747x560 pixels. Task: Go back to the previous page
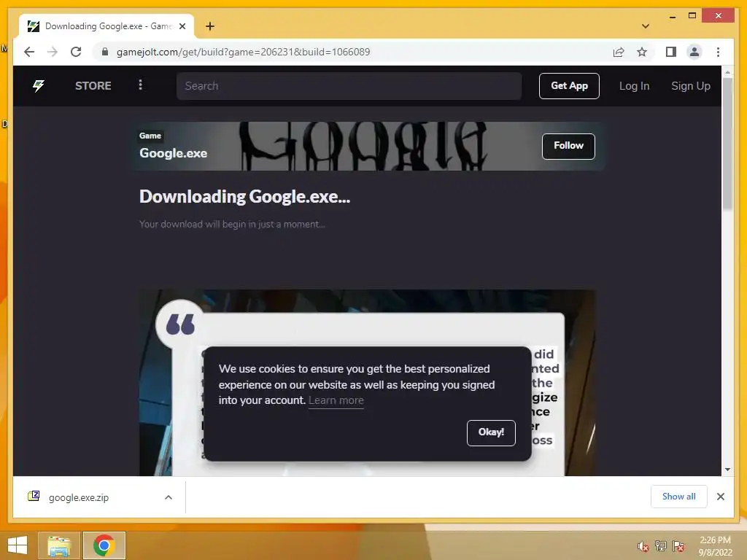29,52
